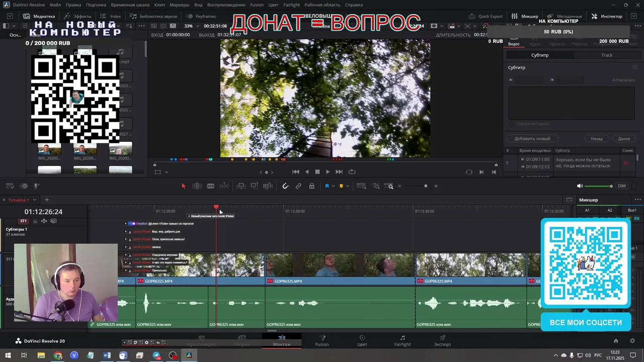
Task: Toggle the Inspector (Инспектор) panel
Action: point(607,16)
